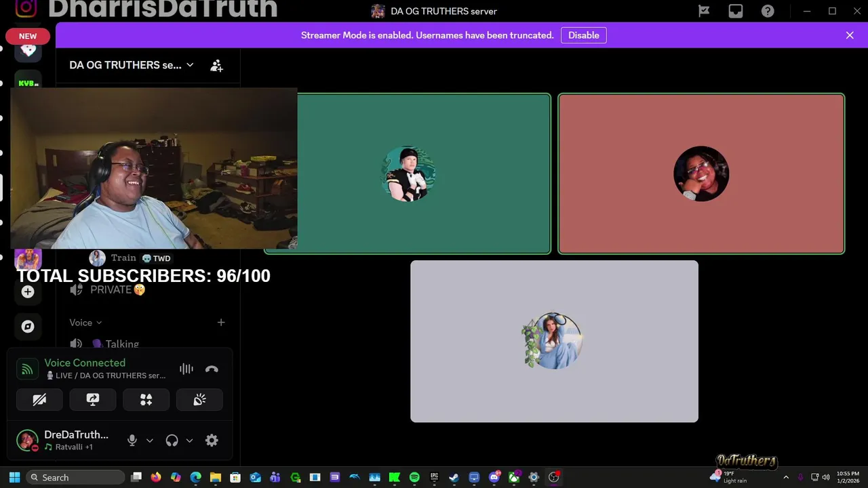Image resolution: width=868 pixels, height=488 pixels.
Task: Open the weather widget showing 19°F
Action: [x=728, y=477]
